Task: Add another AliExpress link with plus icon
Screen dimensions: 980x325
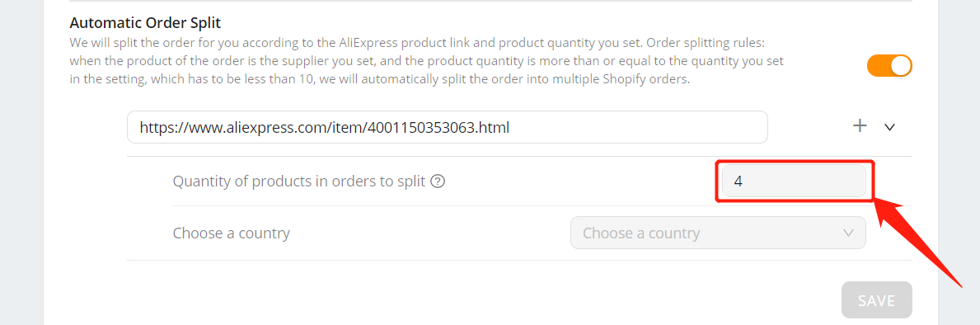Action: pyautogui.click(x=860, y=125)
